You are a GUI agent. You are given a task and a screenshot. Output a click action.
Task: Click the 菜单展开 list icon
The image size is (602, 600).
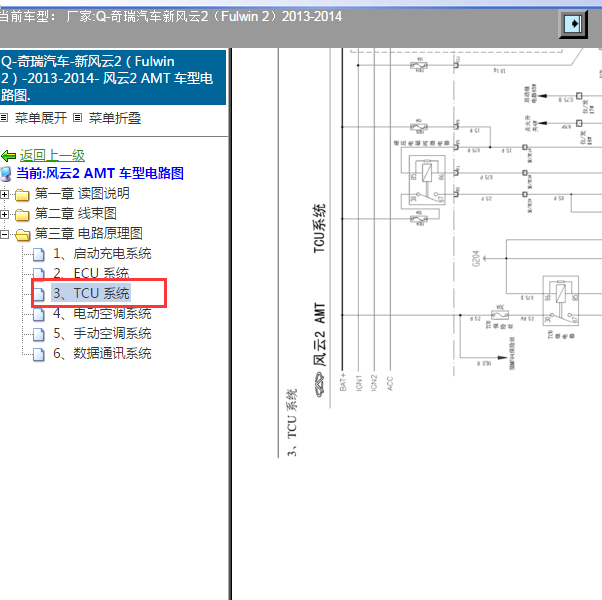4,117
